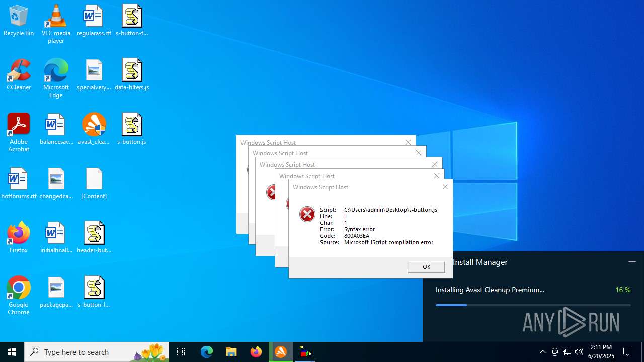
Task: Click the 16 % progress value
Action: (x=623, y=290)
